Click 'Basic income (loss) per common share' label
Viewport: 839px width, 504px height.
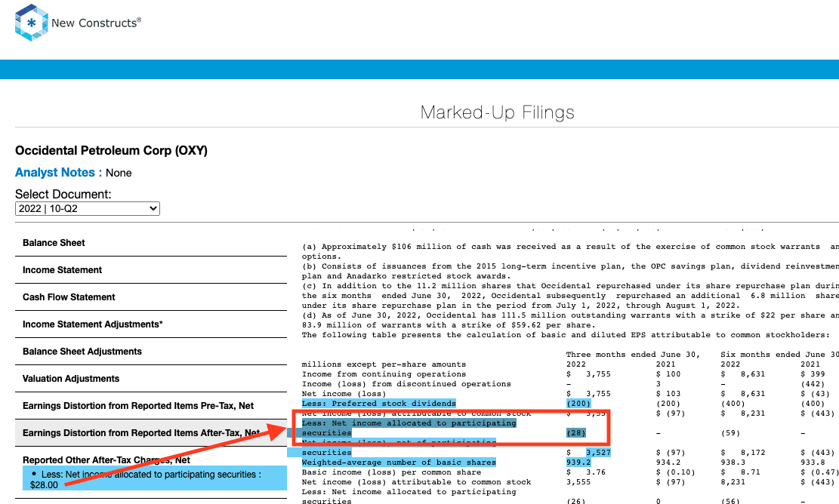(x=391, y=472)
